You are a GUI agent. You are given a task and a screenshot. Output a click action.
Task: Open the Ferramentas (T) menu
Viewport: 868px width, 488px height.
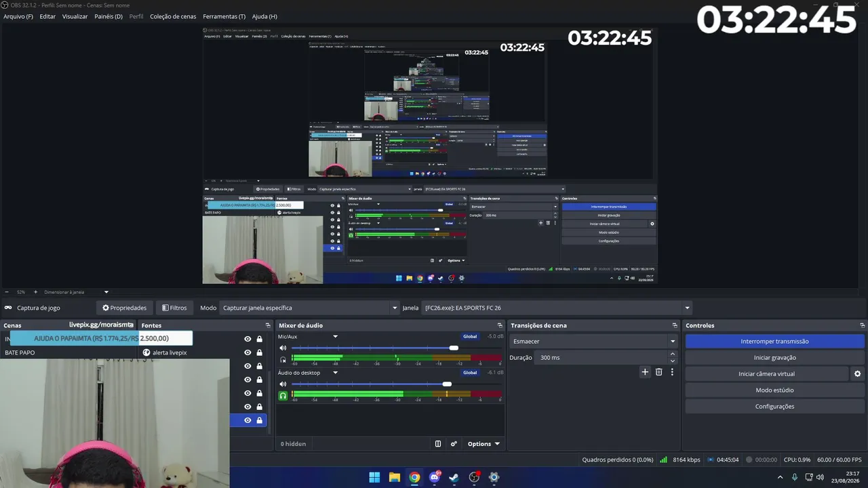click(224, 16)
